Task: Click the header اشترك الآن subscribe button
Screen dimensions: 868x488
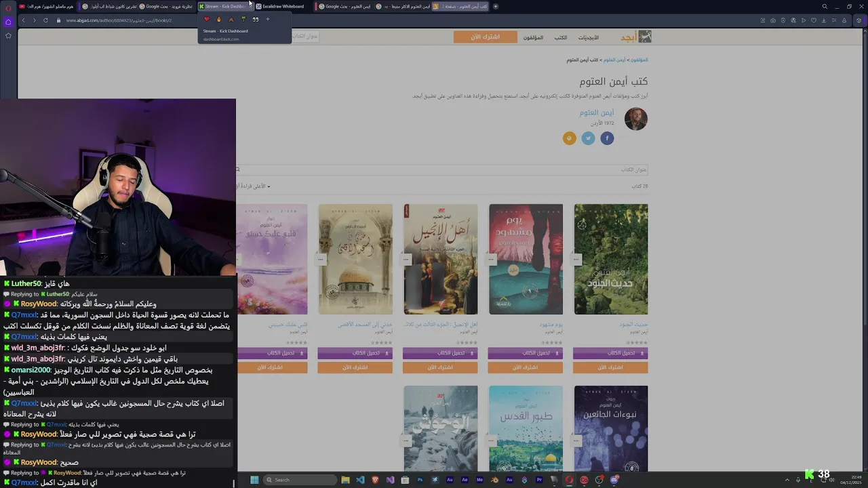Action: 485,37
